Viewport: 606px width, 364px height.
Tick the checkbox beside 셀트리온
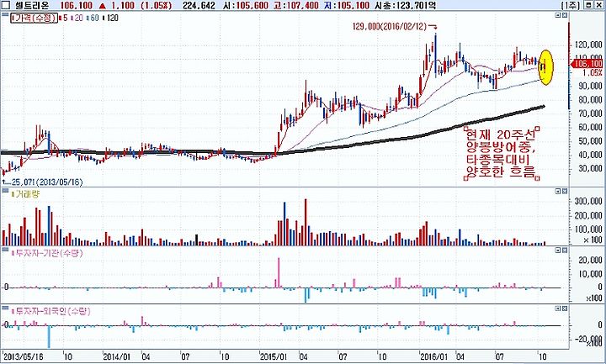5,5
